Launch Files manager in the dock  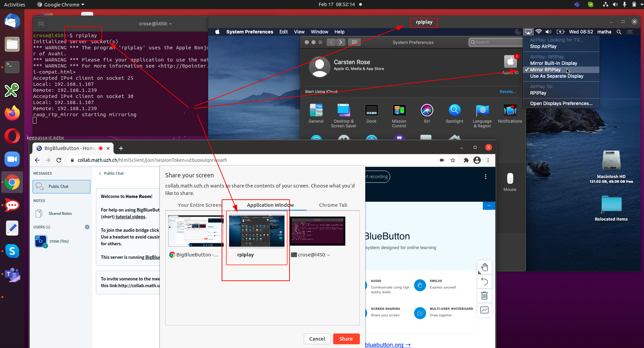click(x=12, y=44)
